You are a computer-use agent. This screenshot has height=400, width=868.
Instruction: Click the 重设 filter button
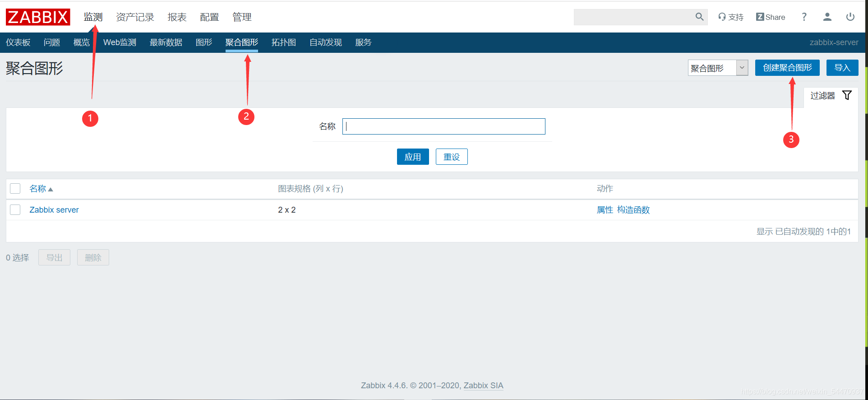pyautogui.click(x=452, y=157)
